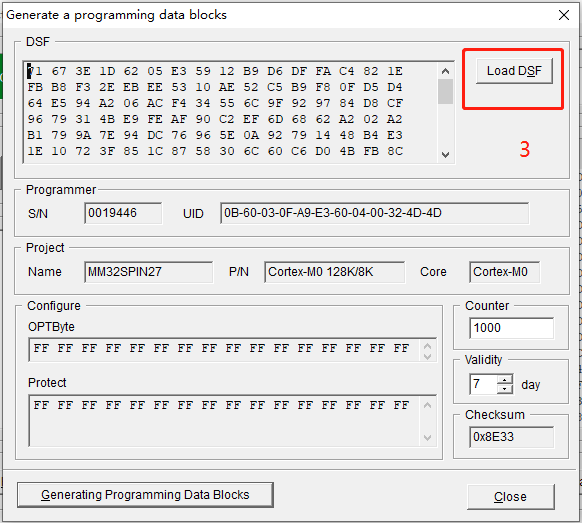Click the Close button at bottom
This screenshot has width=582, height=523.
coord(511,497)
